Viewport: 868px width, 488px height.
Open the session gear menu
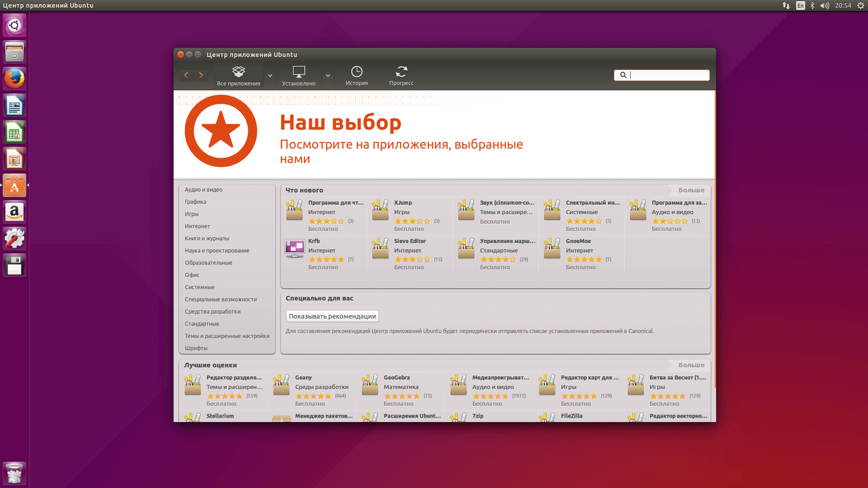point(861,5)
